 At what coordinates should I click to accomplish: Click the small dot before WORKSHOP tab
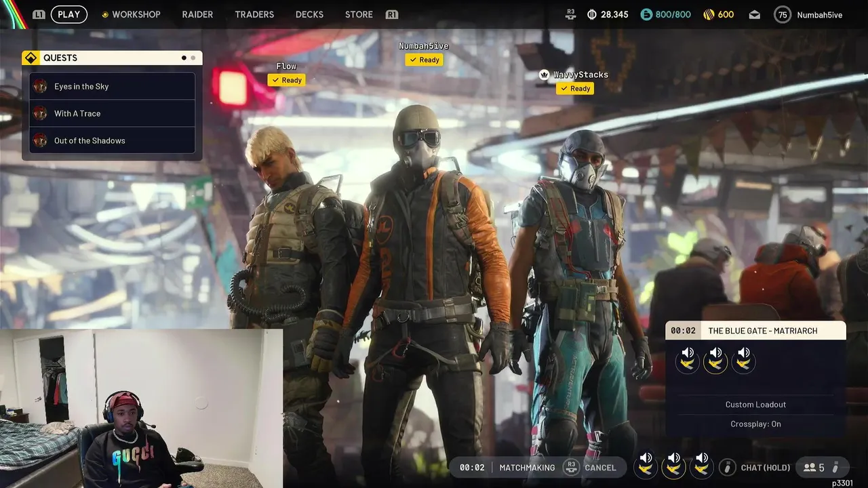[x=105, y=14]
